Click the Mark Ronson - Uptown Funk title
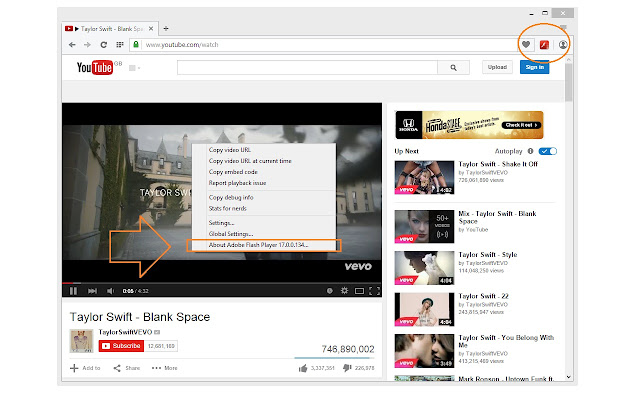The width and height of the screenshot is (640, 400). (x=506, y=379)
